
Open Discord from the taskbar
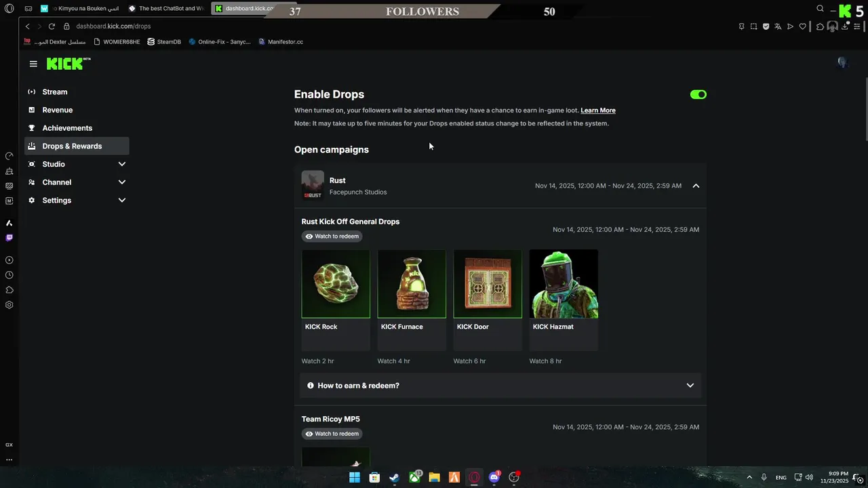coord(494,477)
